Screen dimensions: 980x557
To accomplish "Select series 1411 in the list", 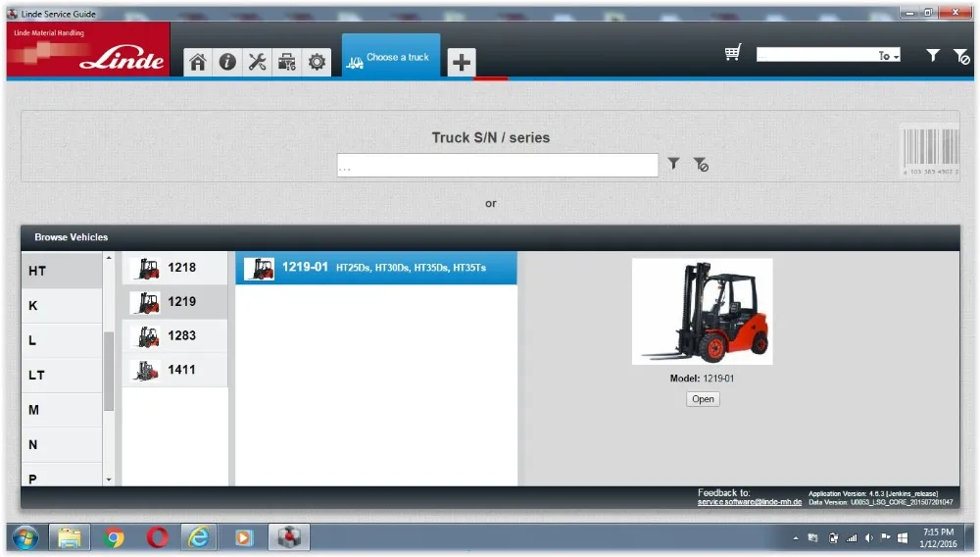I will click(175, 370).
